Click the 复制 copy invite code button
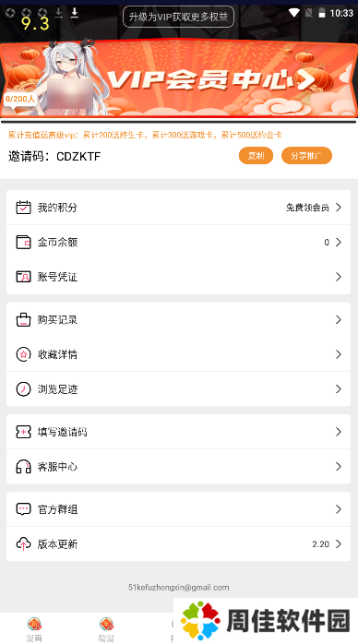 coord(256,156)
